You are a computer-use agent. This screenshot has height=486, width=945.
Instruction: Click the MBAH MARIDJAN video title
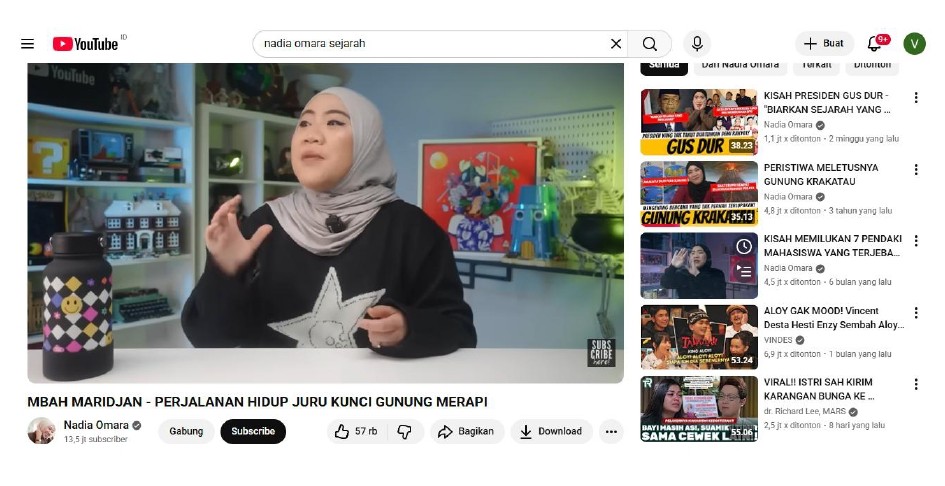pos(257,402)
